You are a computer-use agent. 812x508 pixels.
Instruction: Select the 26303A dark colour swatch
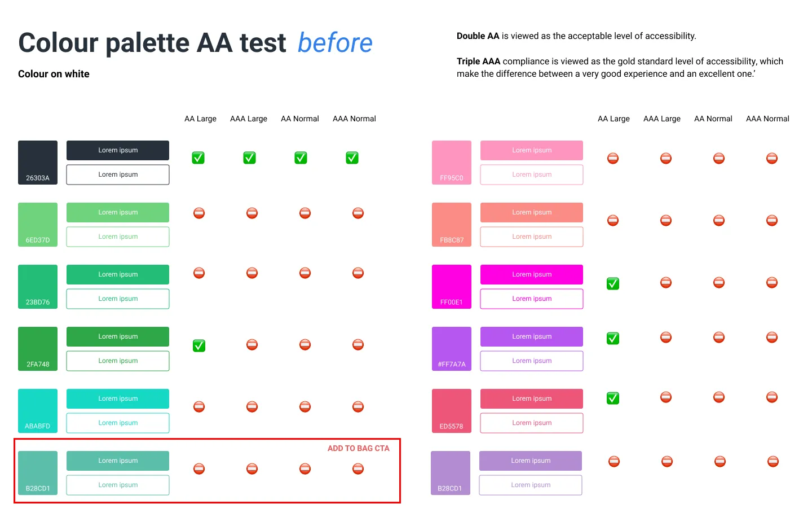[x=38, y=163]
